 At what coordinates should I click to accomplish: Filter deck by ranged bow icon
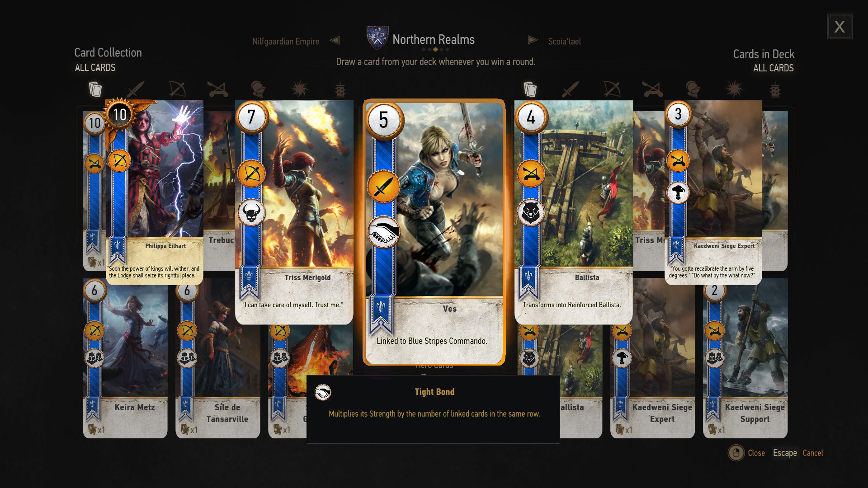tap(612, 89)
